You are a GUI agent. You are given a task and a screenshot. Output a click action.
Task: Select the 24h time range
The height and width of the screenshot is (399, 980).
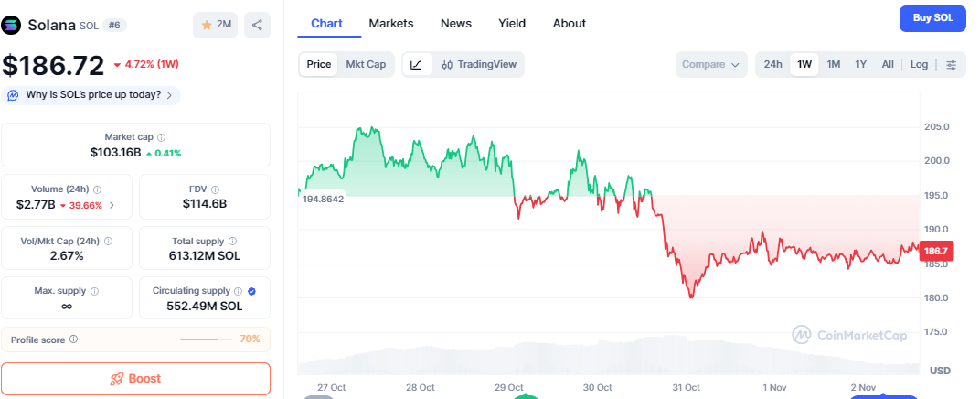click(773, 65)
